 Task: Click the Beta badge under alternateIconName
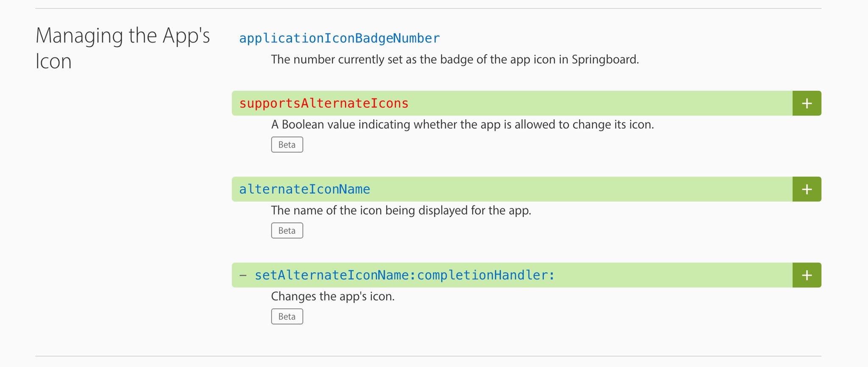pyautogui.click(x=287, y=230)
